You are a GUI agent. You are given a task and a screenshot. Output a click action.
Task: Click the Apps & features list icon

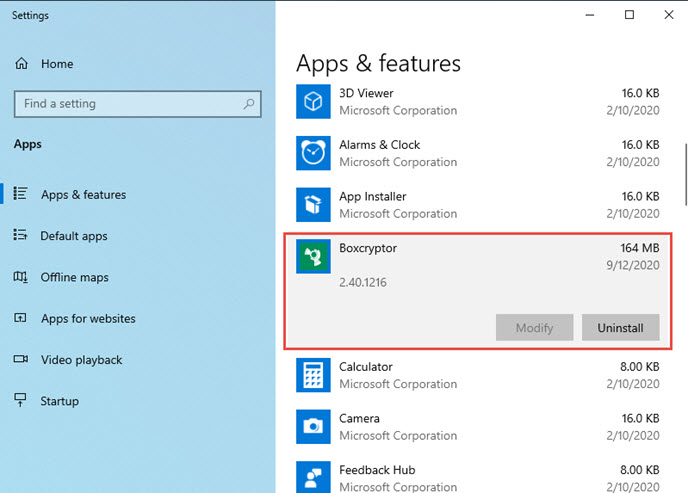point(20,193)
